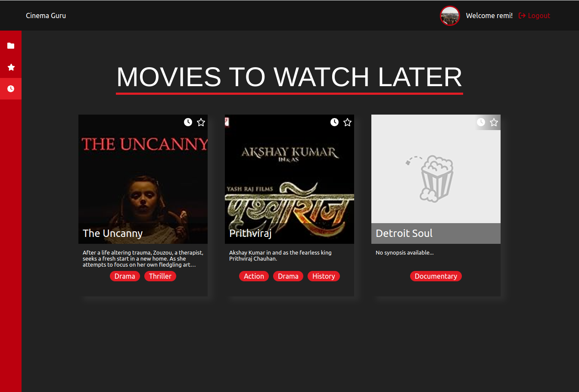This screenshot has width=579, height=392.
Task: Select the Drama tag under The Uncanny
Action: (x=125, y=276)
